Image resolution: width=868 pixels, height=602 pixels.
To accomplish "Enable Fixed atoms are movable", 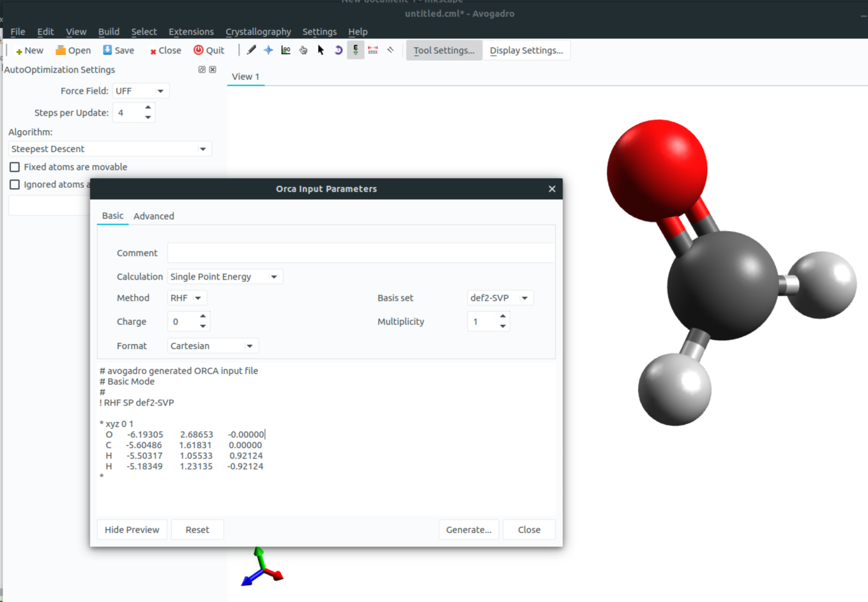I will click(x=15, y=167).
